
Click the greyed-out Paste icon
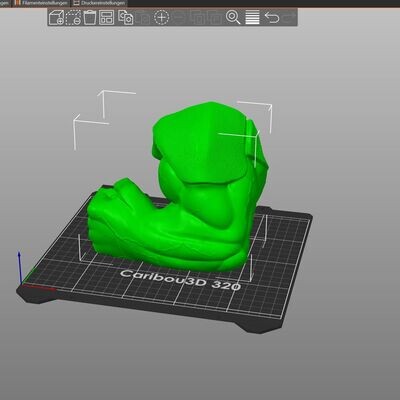coord(142,17)
